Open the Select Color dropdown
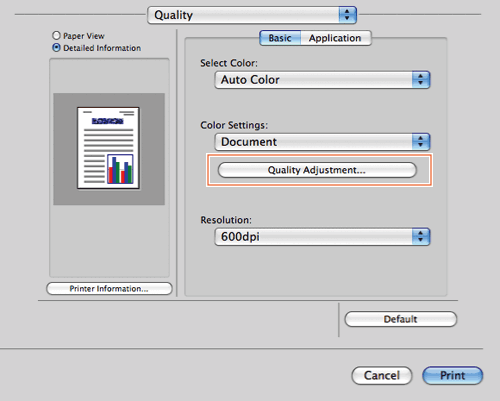 point(322,80)
